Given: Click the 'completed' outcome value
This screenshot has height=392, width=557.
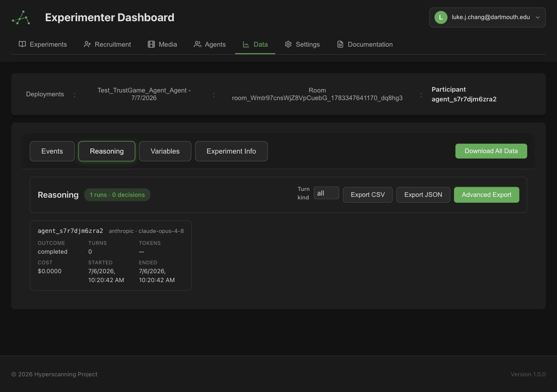Looking at the screenshot, I should click(53, 252).
